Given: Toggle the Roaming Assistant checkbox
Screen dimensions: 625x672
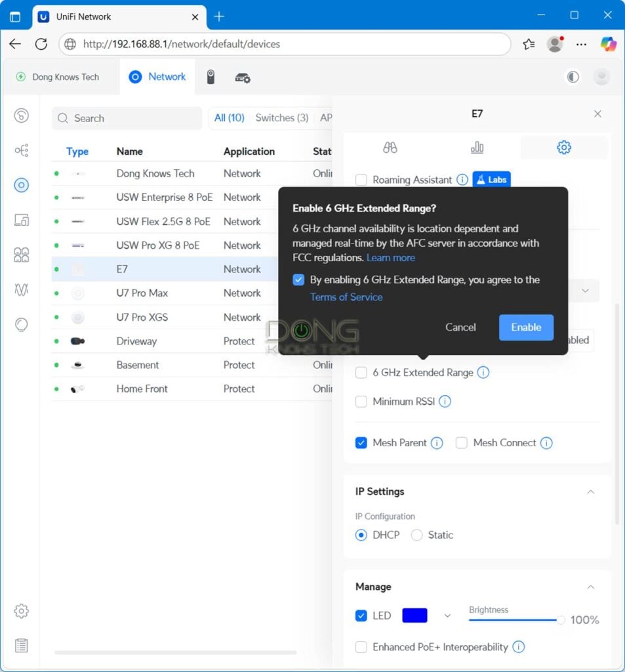Looking at the screenshot, I should (x=361, y=180).
